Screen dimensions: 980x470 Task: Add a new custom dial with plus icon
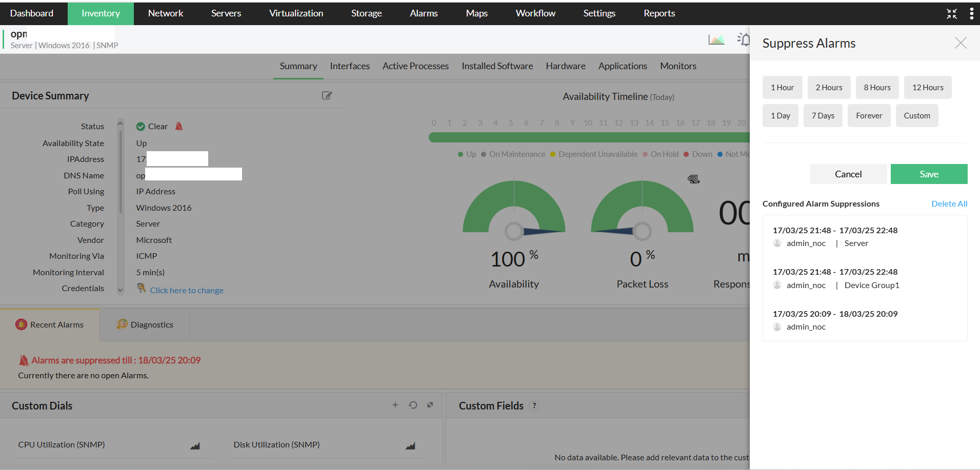pos(395,405)
